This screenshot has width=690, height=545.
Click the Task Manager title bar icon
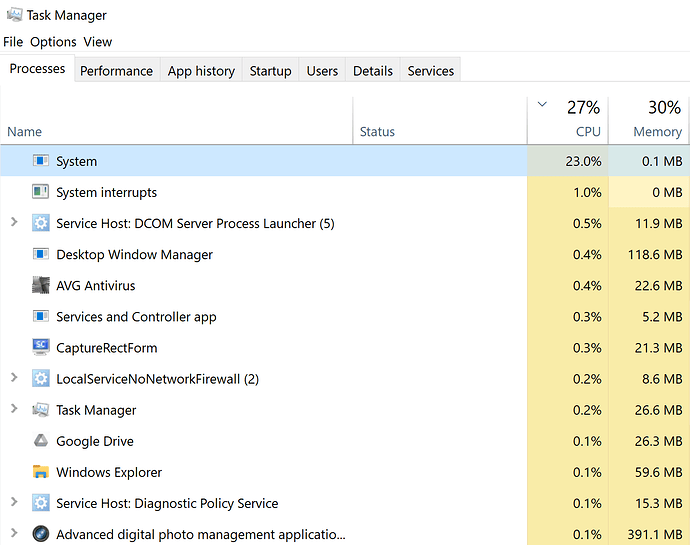click(x=14, y=15)
